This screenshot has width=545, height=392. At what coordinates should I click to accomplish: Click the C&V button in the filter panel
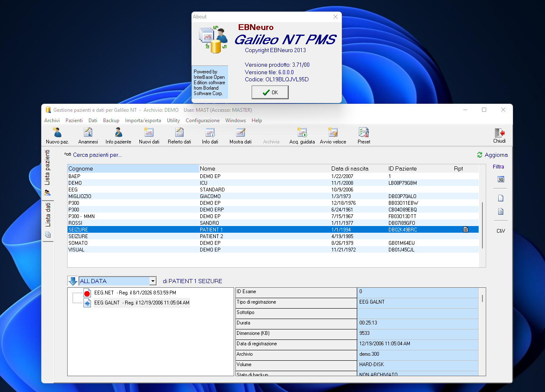pos(501,231)
